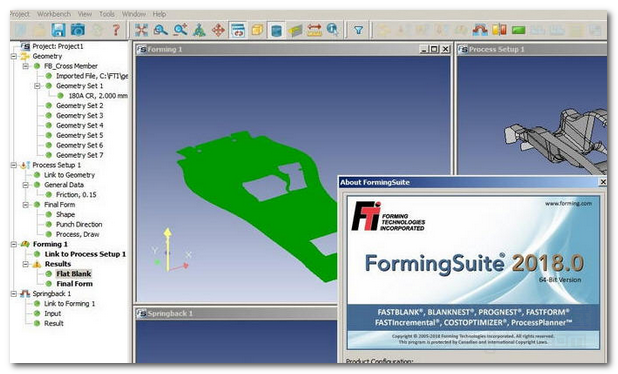Select the 'Imported File, C:\FTI' item

pyautogui.click(x=92, y=76)
